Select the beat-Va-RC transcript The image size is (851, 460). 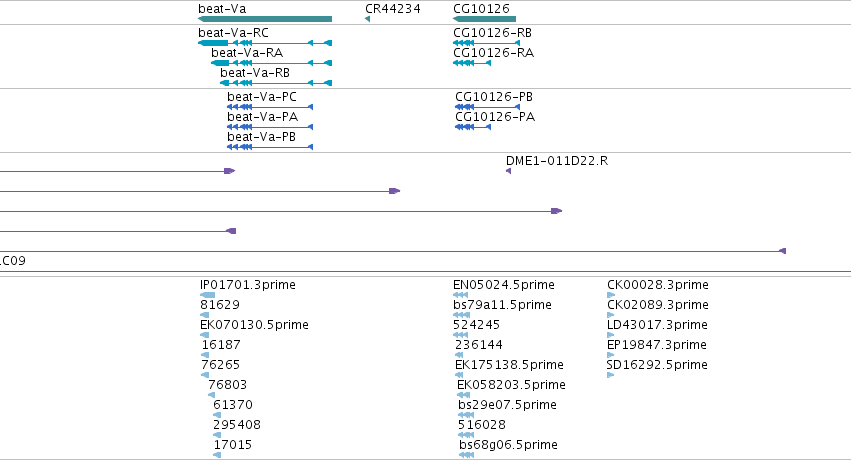tap(265, 43)
